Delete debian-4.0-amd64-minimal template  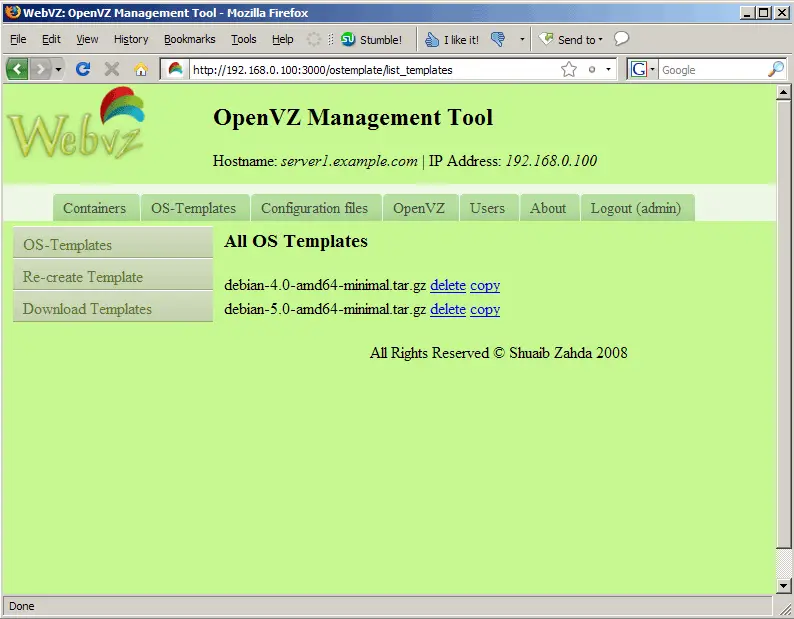pyautogui.click(x=448, y=285)
